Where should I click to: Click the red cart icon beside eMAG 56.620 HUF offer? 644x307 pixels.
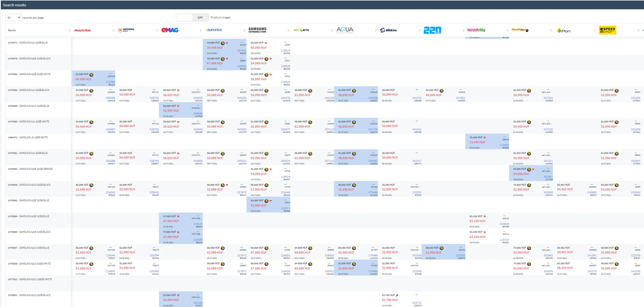178,90
